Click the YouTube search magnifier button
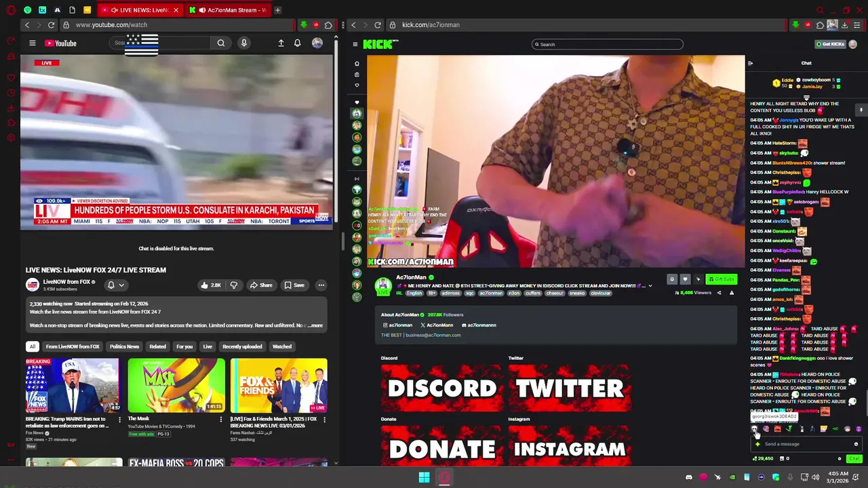The height and width of the screenshot is (488, 868). [221, 43]
